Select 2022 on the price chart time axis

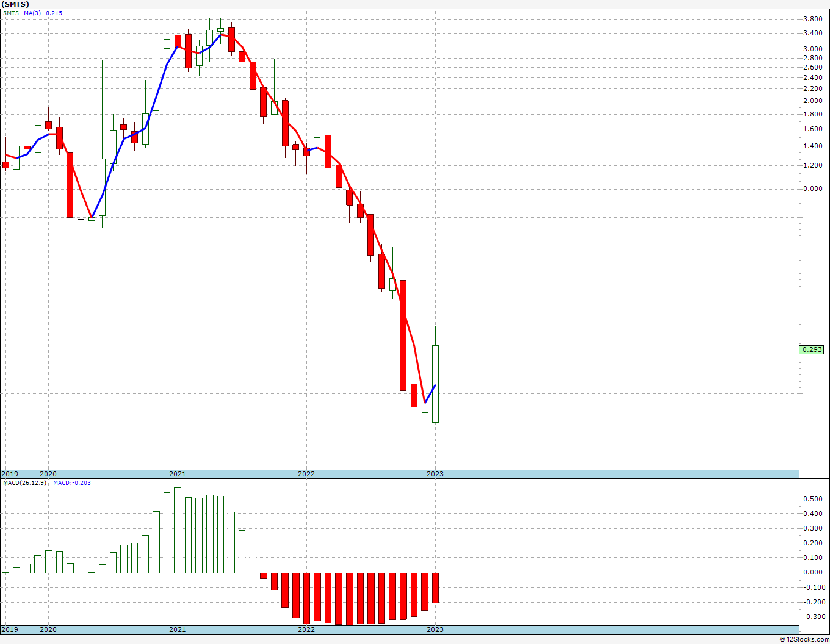(306, 474)
